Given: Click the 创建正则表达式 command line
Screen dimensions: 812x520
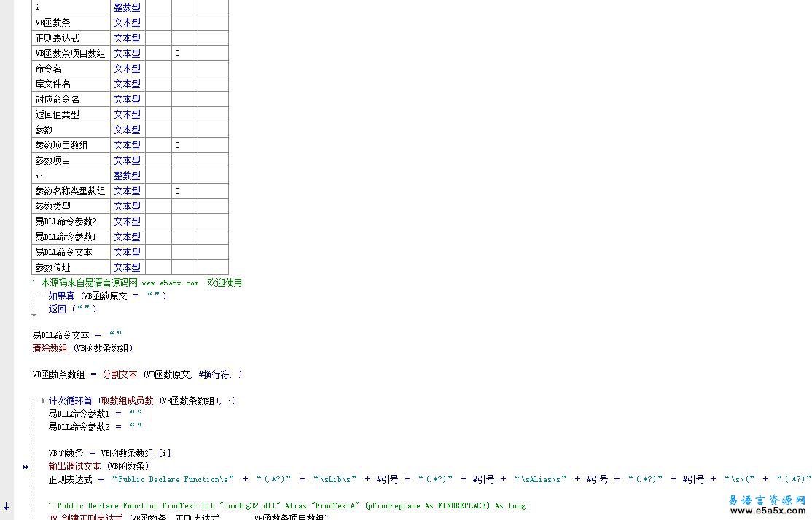Looking at the screenshot, I should (x=189, y=516).
